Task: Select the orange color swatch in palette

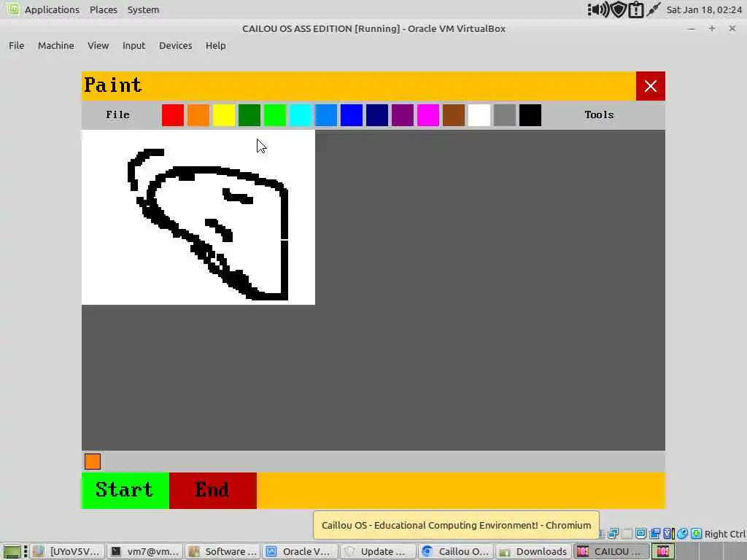Action: pyautogui.click(x=198, y=115)
